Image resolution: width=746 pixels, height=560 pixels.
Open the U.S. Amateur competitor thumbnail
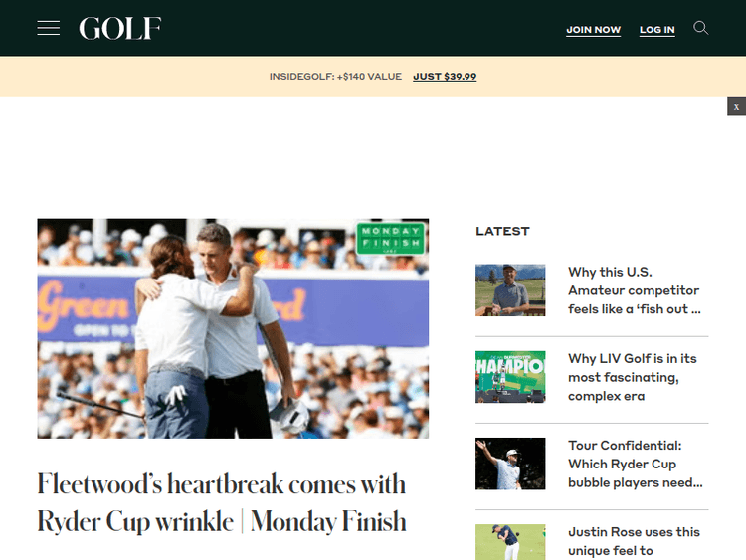(x=510, y=289)
